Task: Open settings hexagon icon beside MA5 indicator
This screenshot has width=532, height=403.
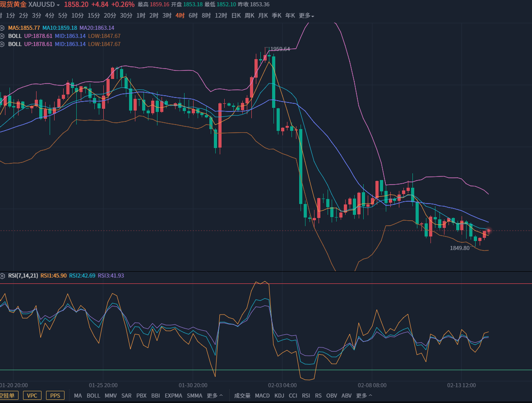Action: (2, 28)
